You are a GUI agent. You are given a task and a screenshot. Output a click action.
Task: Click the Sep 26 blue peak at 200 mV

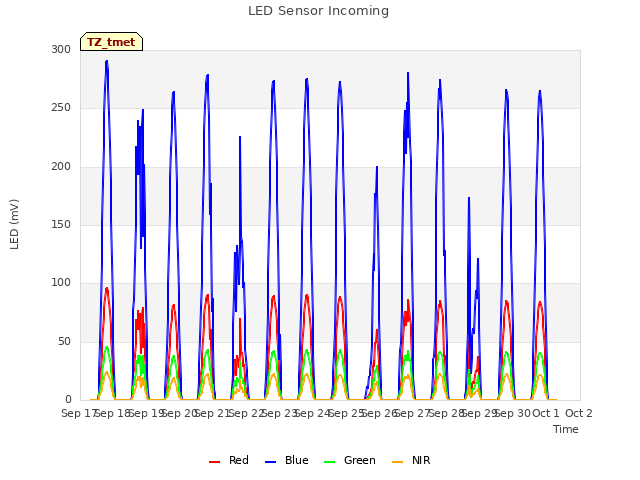coord(377,167)
